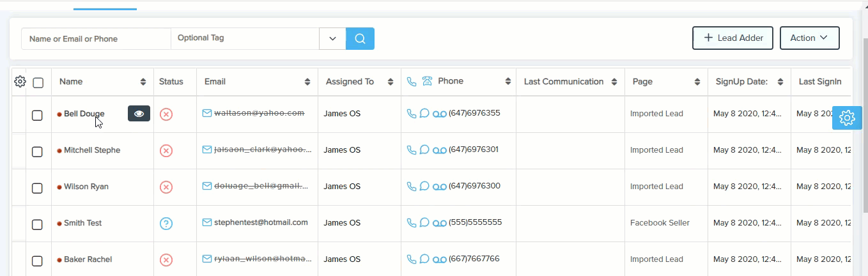Click the phone call icon for Bell Douge
Viewport: 868px width, 276px height.
411,114
